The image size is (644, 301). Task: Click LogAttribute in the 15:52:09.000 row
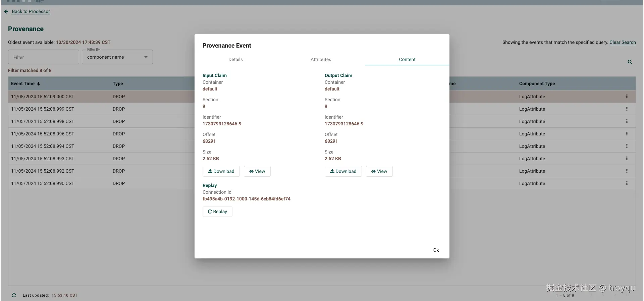(532, 97)
